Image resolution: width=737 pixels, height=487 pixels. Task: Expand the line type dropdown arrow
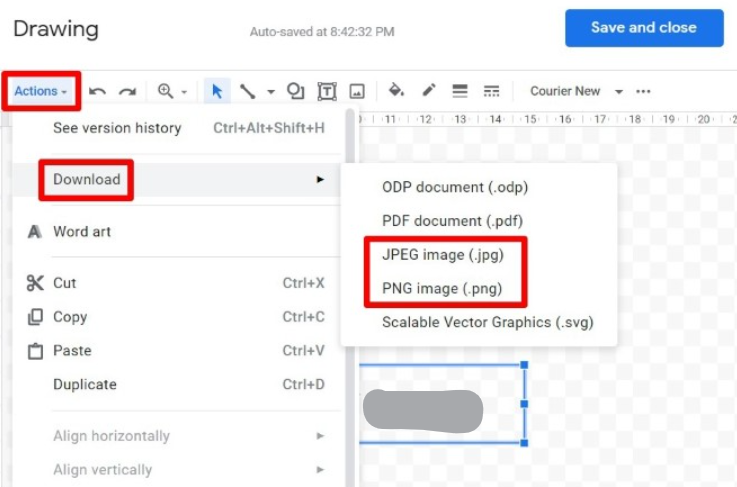(271, 92)
